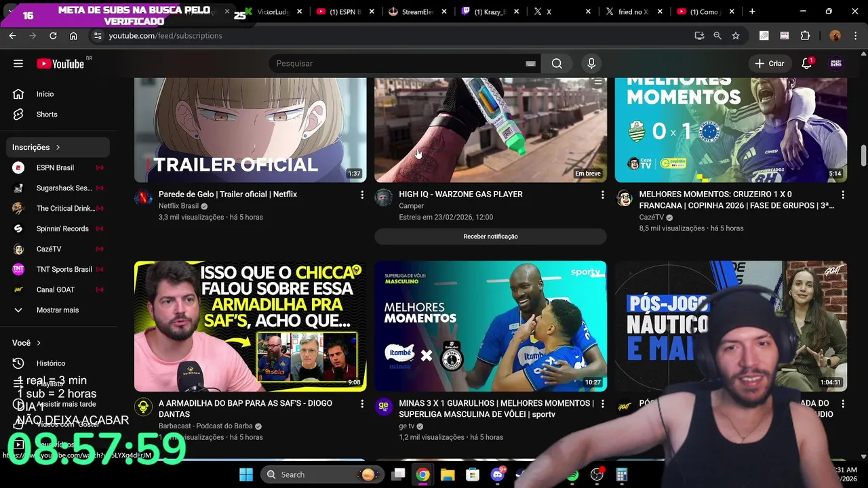Open Sugarshack Sessions subscription
Screen dimensions: 868x488
[58, 188]
